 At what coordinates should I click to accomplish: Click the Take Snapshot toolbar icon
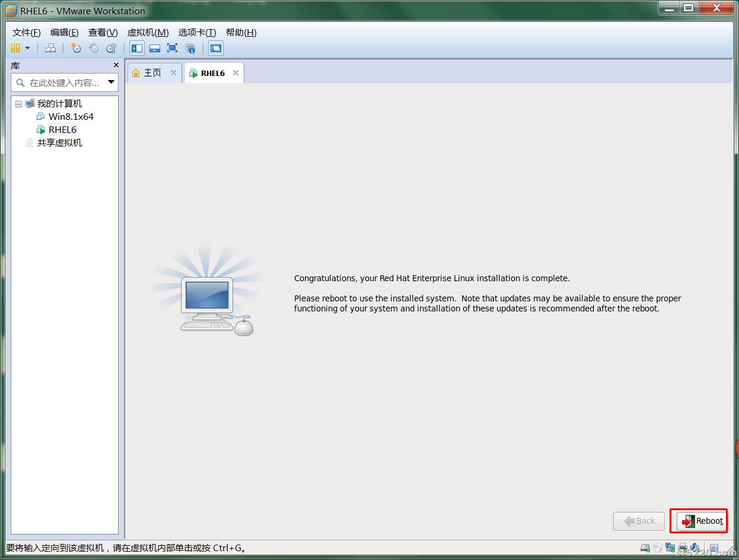[76, 48]
